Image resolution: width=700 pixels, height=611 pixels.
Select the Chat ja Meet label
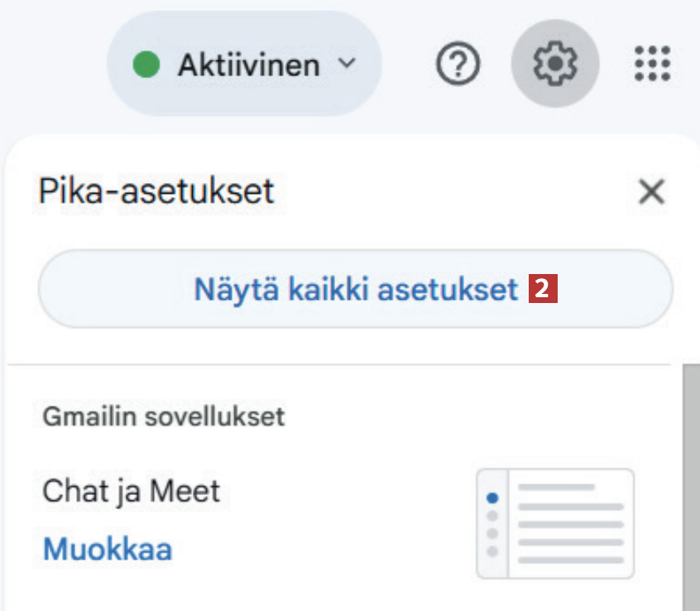coord(132,492)
